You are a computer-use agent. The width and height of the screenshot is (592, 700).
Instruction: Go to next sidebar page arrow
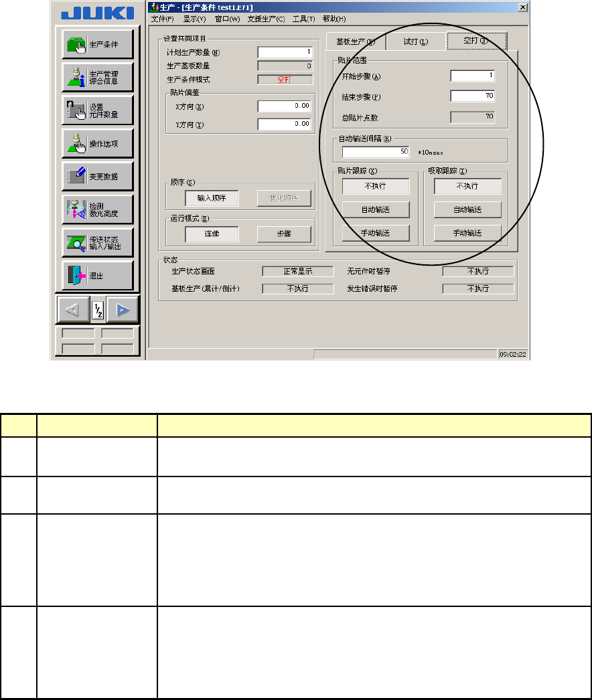[x=122, y=309]
